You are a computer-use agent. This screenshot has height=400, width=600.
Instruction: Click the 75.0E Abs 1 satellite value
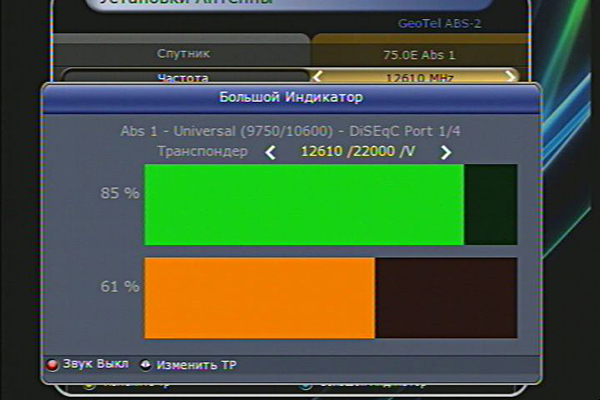point(418,52)
